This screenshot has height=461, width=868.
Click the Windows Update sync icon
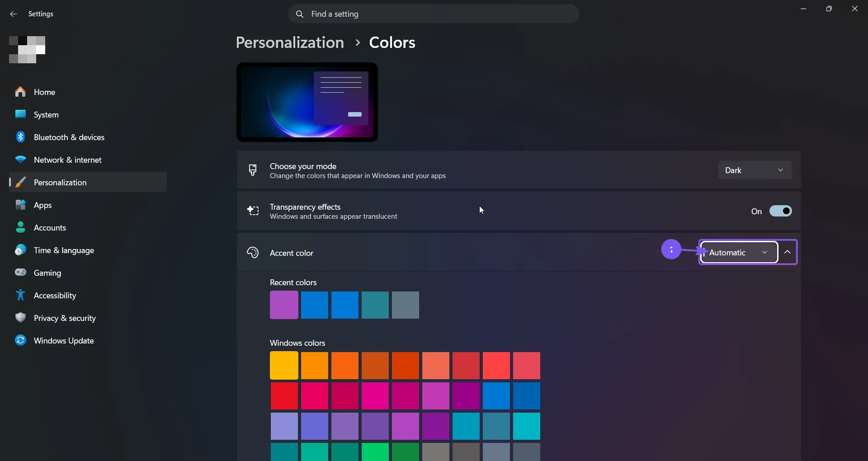pos(20,340)
